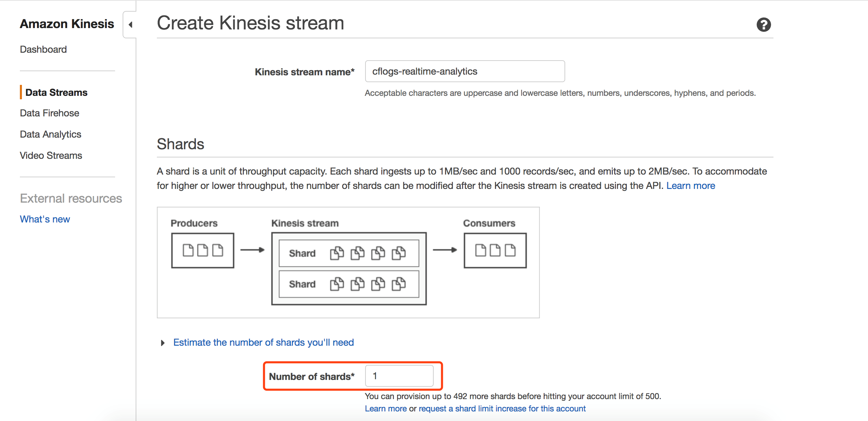
Task: Open the help question mark icon
Action: click(764, 25)
